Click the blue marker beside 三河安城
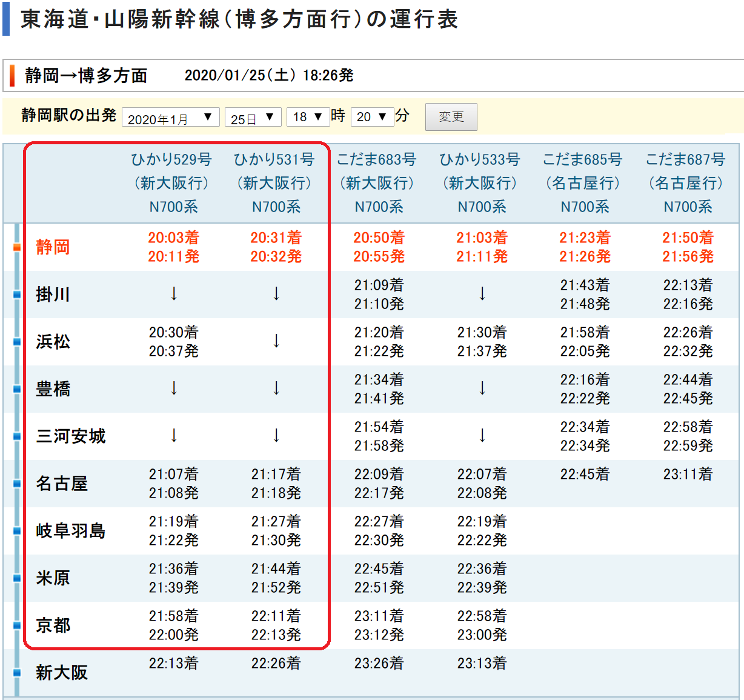This screenshot has height=700, width=744. pos(17,436)
